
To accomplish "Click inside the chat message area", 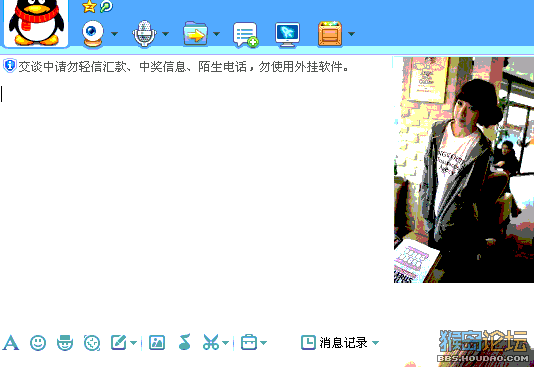I will click(x=196, y=197).
